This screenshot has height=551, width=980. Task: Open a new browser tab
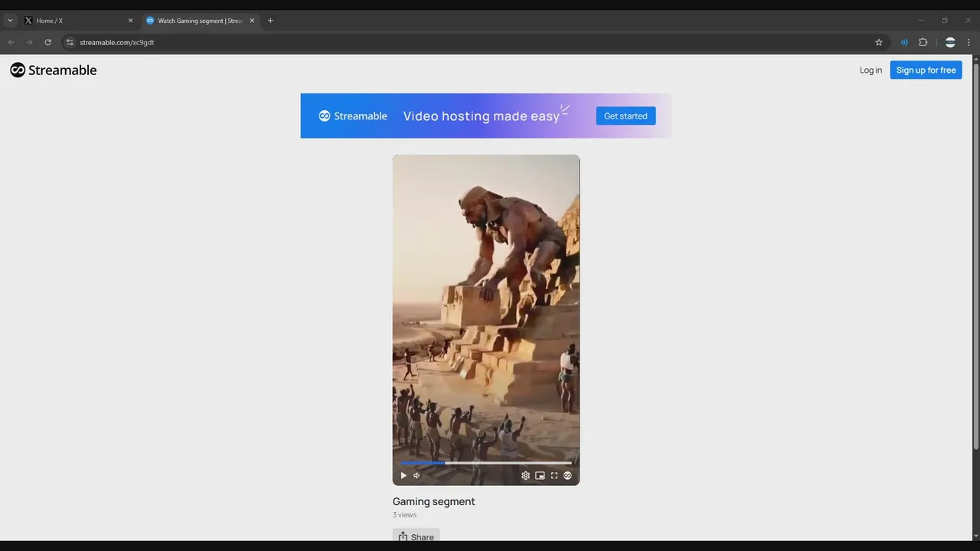(x=270, y=21)
